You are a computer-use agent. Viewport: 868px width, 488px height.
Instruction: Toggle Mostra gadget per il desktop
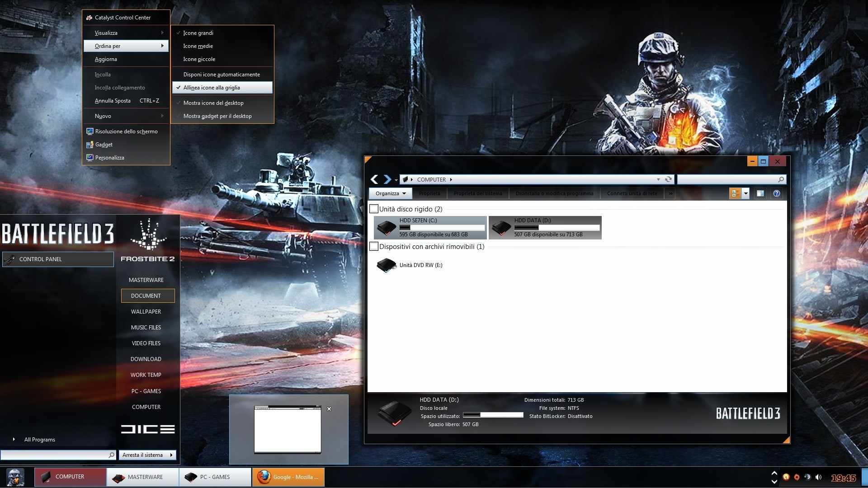(222, 116)
